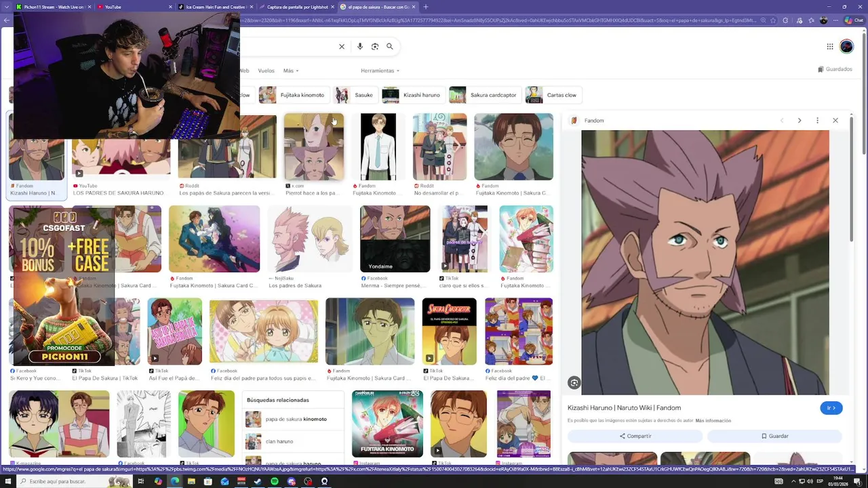Screen dimensions: 868x488
Task: Select the Cartas clow filter chip
Action: pyautogui.click(x=553, y=95)
